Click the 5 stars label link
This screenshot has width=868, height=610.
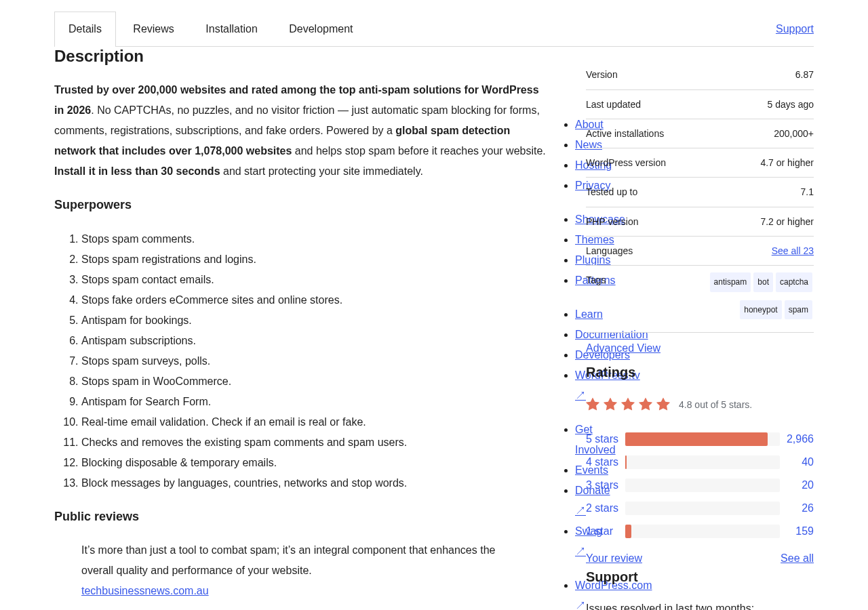click(602, 439)
